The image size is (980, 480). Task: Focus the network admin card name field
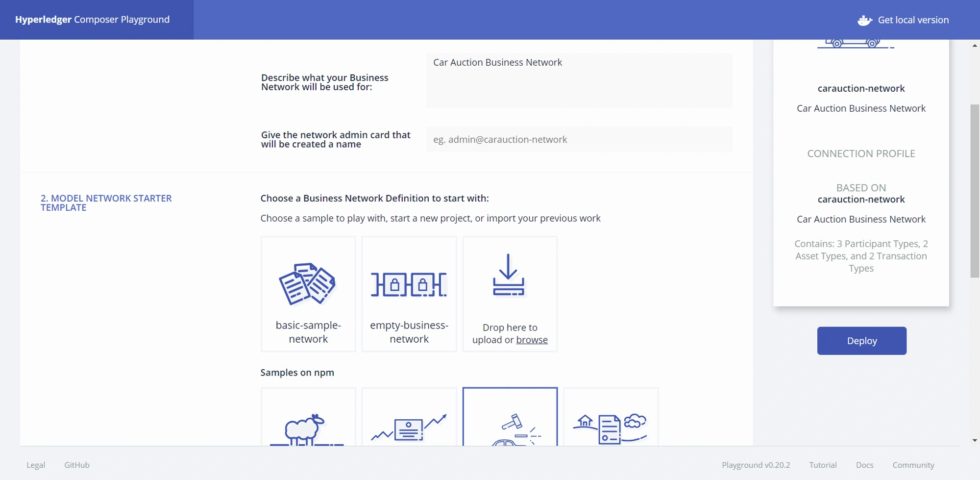(579, 139)
